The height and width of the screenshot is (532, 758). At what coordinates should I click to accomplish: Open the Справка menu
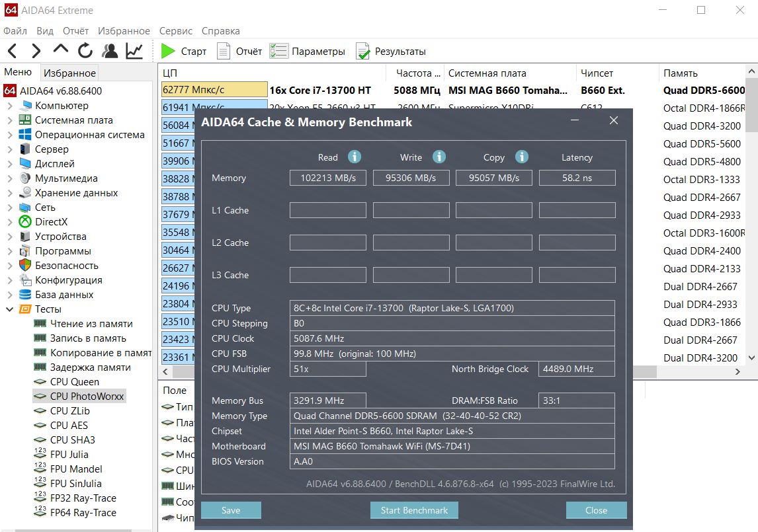[220, 31]
